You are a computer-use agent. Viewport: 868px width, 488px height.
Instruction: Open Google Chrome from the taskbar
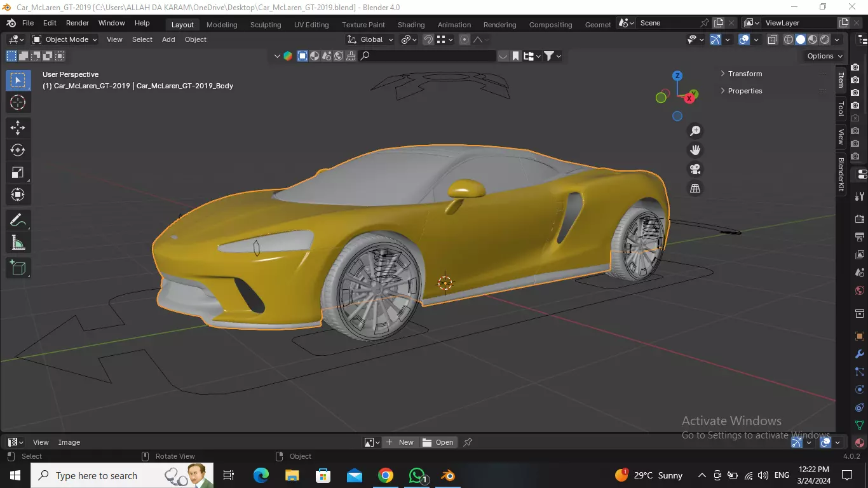386,475
